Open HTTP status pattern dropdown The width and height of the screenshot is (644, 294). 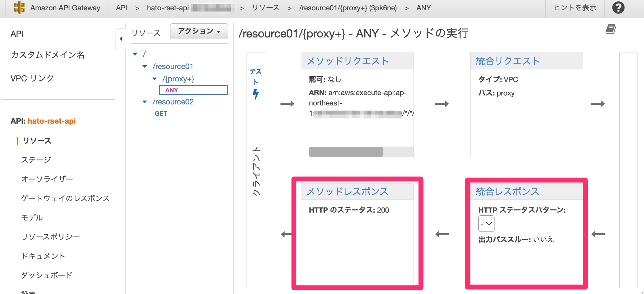click(486, 224)
